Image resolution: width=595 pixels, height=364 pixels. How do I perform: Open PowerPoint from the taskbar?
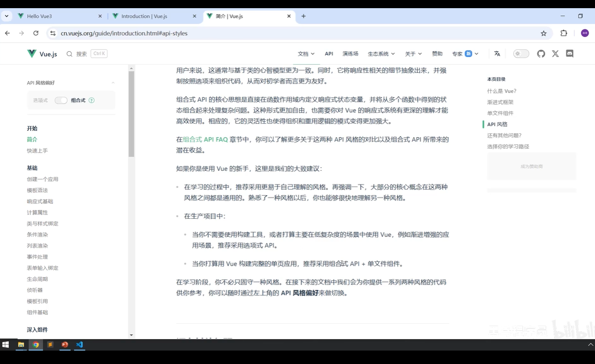[x=65, y=344]
